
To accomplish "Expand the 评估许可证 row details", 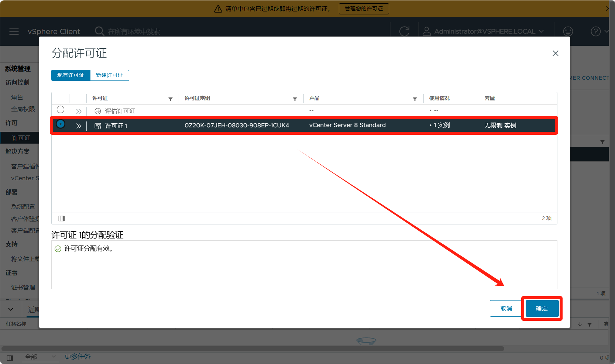I will pyautogui.click(x=79, y=111).
